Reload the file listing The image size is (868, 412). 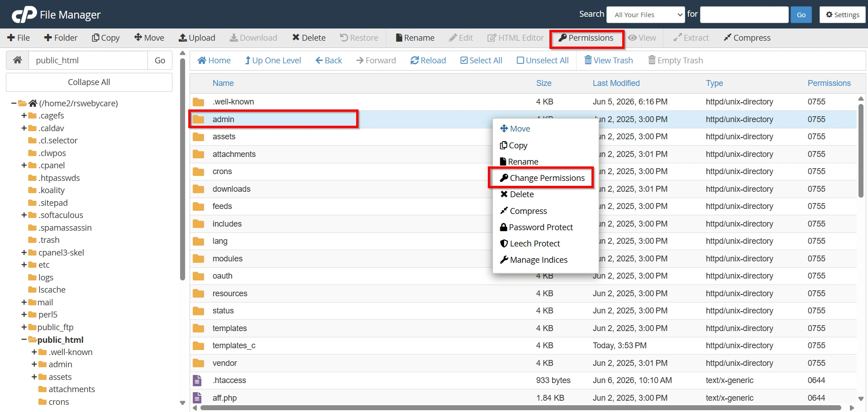(428, 61)
